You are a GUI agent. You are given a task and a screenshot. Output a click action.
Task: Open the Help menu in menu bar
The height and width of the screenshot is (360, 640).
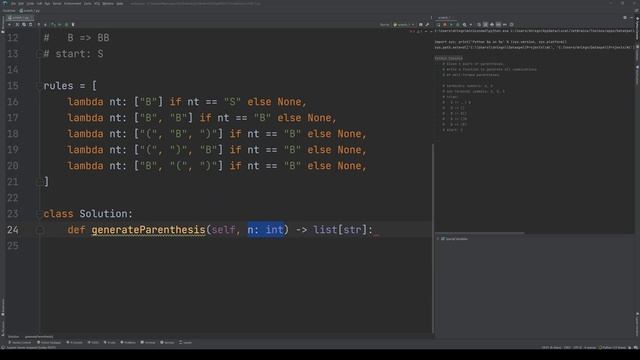(120, 4)
